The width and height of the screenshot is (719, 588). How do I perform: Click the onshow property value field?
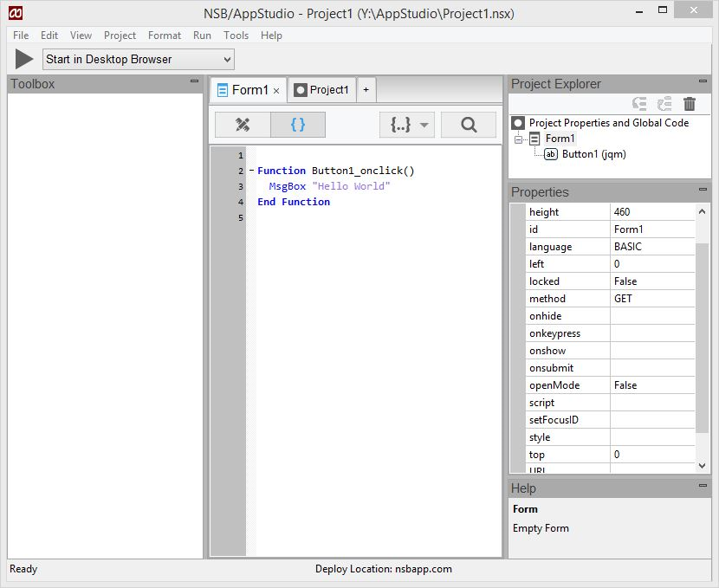point(652,351)
